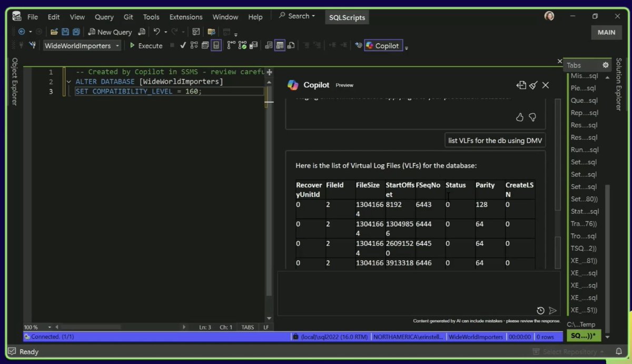
Task: Toggle Include Client Statistics
Action: [x=253, y=45]
